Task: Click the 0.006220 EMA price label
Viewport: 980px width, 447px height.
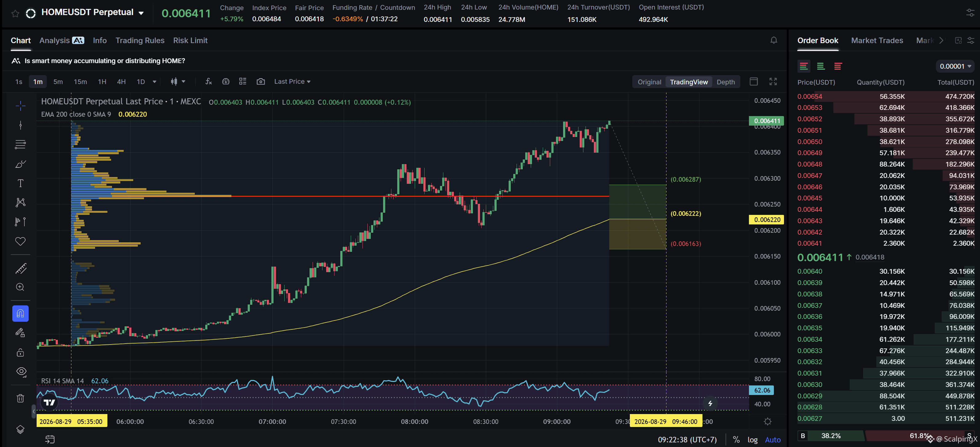Action: point(766,220)
